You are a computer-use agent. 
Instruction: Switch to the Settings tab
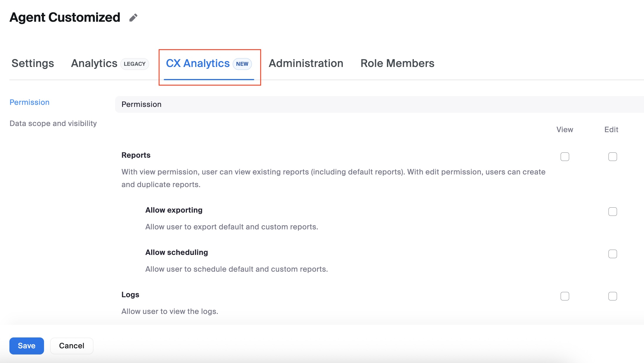[32, 63]
